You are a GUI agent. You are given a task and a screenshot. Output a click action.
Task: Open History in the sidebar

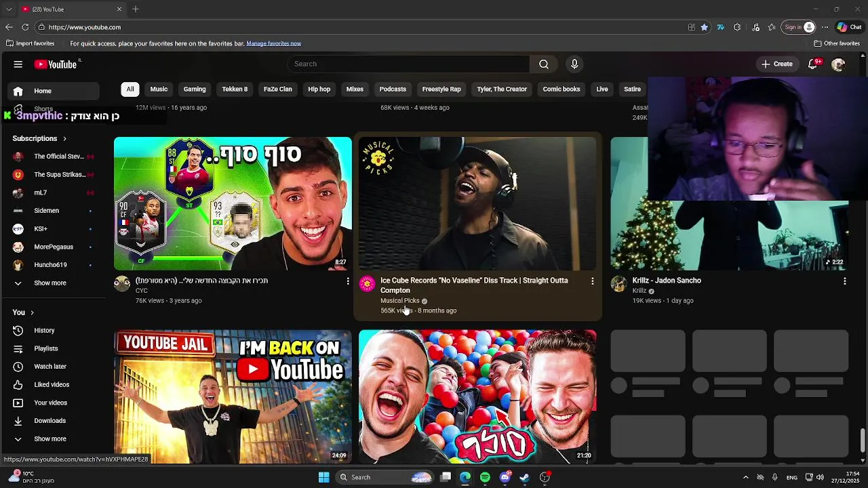click(54, 330)
